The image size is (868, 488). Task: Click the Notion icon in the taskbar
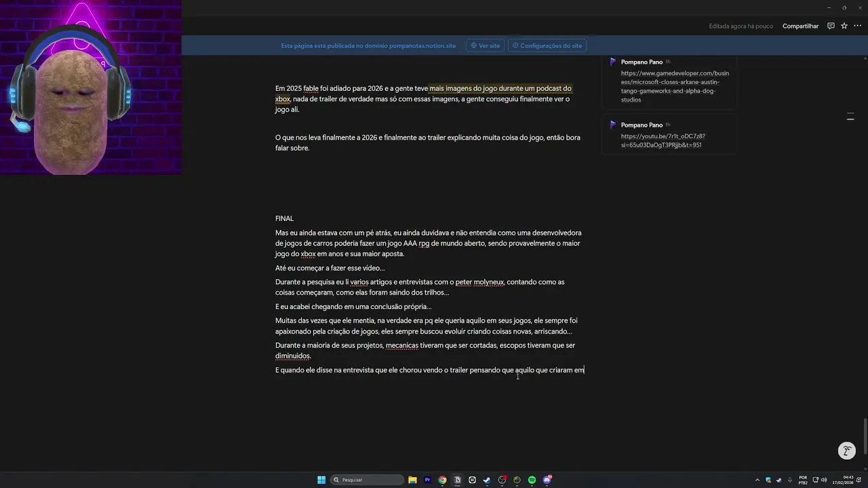pyautogui.click(x=457, y=480)
